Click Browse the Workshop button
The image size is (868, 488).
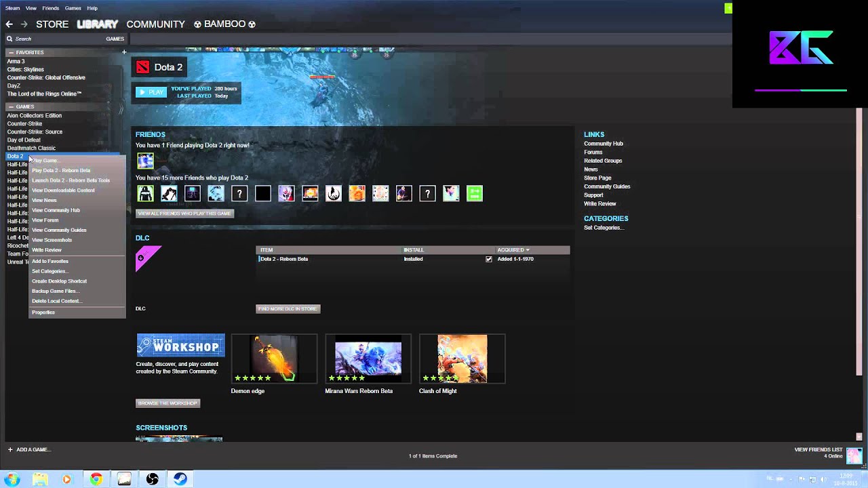tap(167, 403)
